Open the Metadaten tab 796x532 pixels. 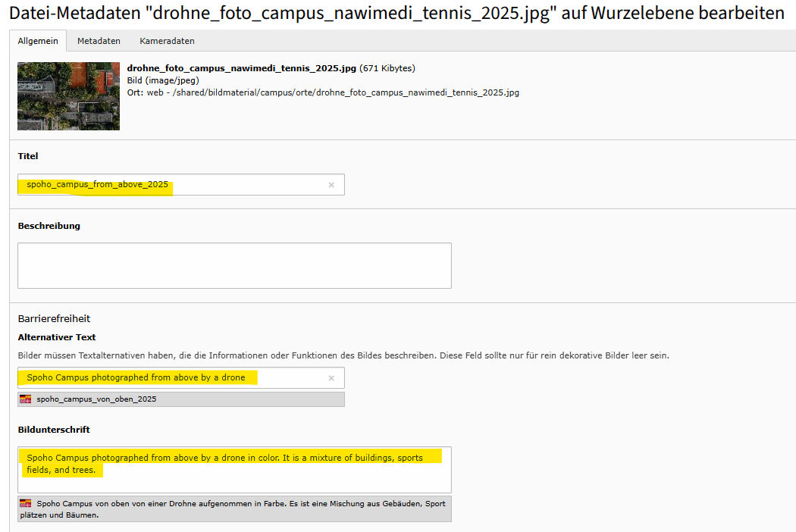99,41
